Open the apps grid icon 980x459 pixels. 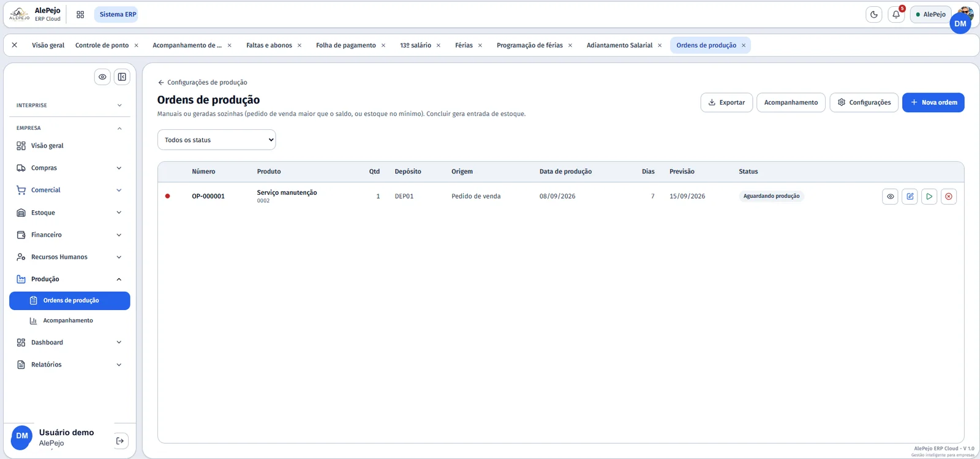pyautogui.click(x=80, y=15)
